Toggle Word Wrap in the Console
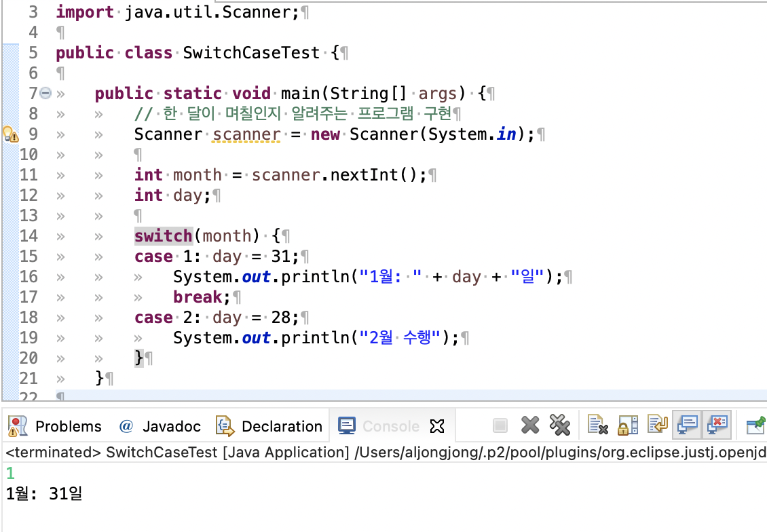Viewport: 767px width, 532px height. tap(658, 424)
